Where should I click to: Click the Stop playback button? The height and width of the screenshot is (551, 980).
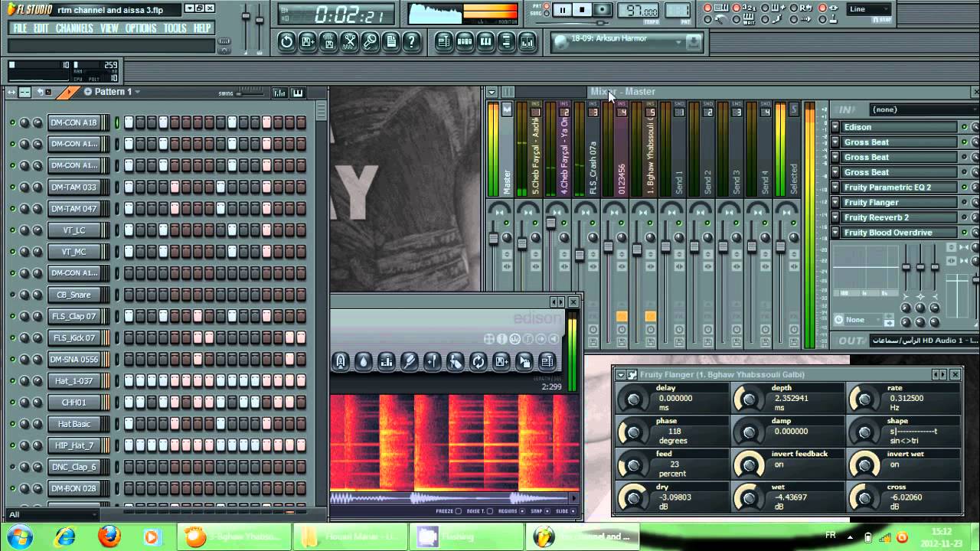pos(582,10)
